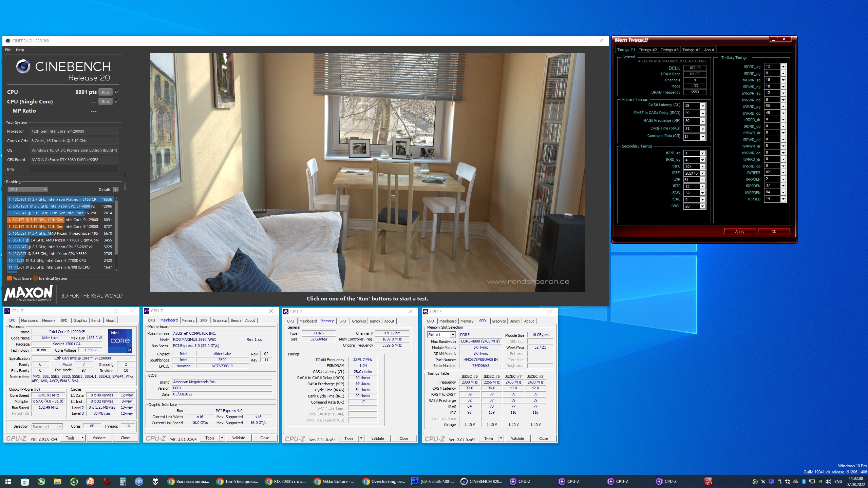Click the Ranking Details arrow icon
Image resolution: width=868 pixels, height=488 pixels.
(x=116, y=190)
